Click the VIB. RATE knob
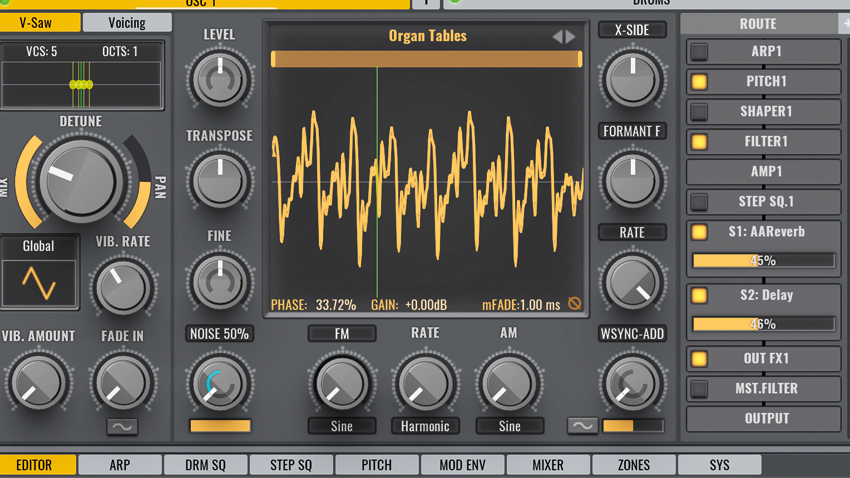The height and width of the screenshot is (478, 850). 123,288
